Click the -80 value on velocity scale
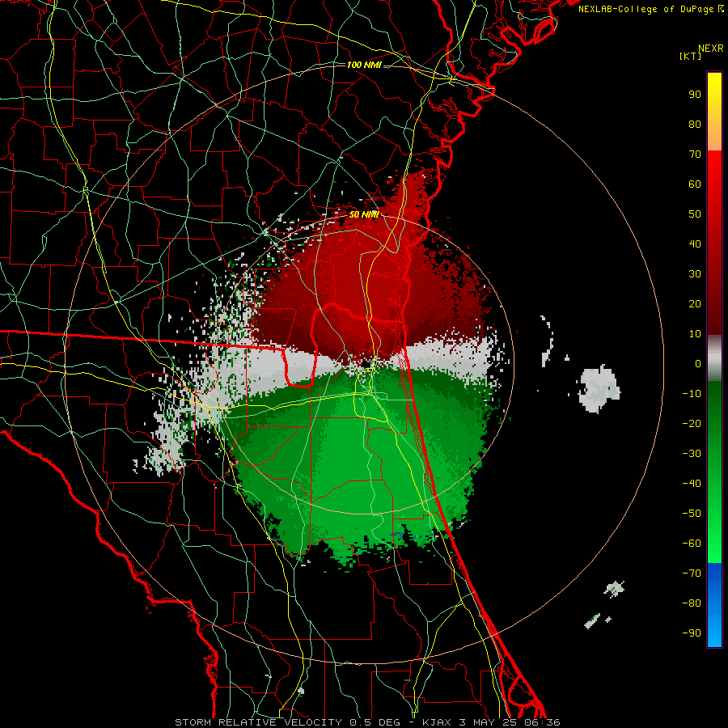Screen dimensions: 728x728 coord(692,603)
